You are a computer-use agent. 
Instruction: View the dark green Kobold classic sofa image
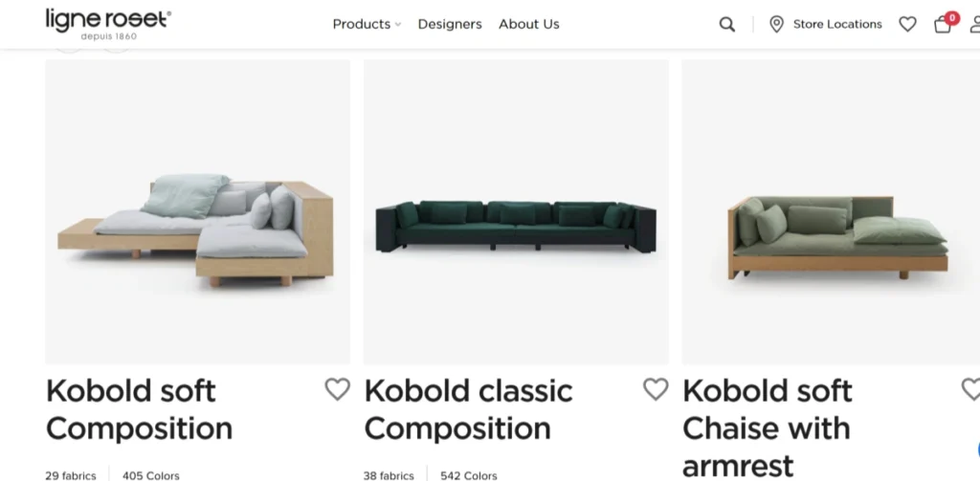[516, 212]
